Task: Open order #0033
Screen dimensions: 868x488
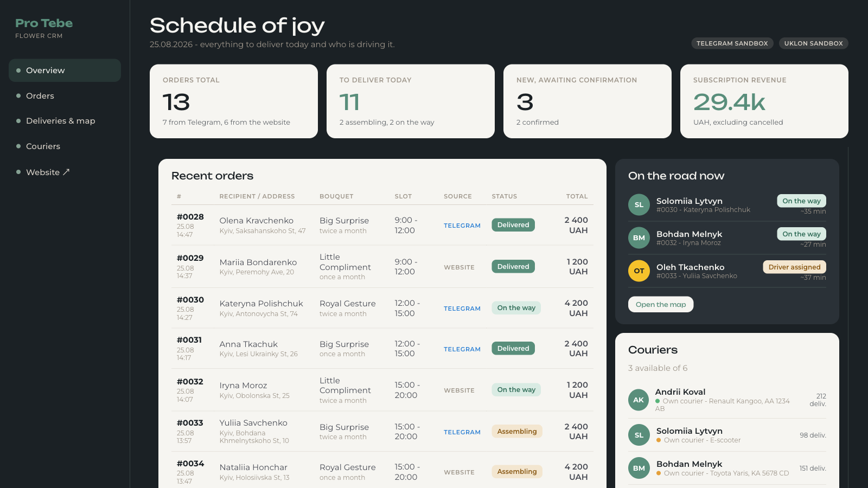Action: (x=190, y=423)
